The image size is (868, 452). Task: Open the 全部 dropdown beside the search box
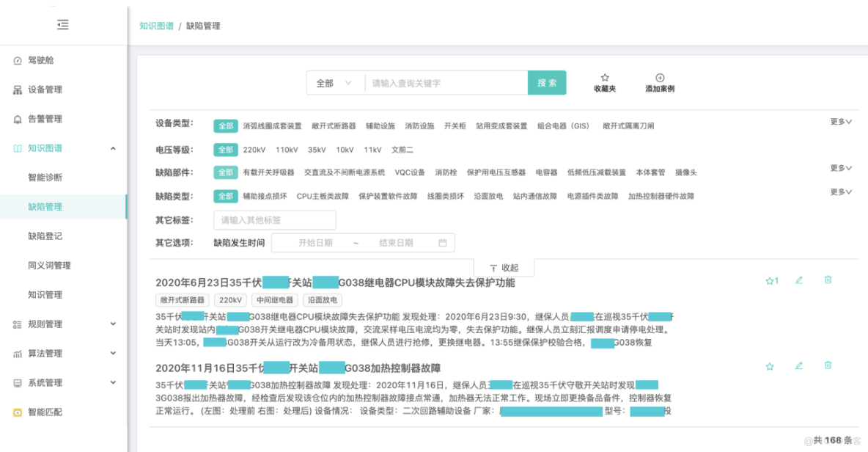pyautogui.click(x=333, y=82)
